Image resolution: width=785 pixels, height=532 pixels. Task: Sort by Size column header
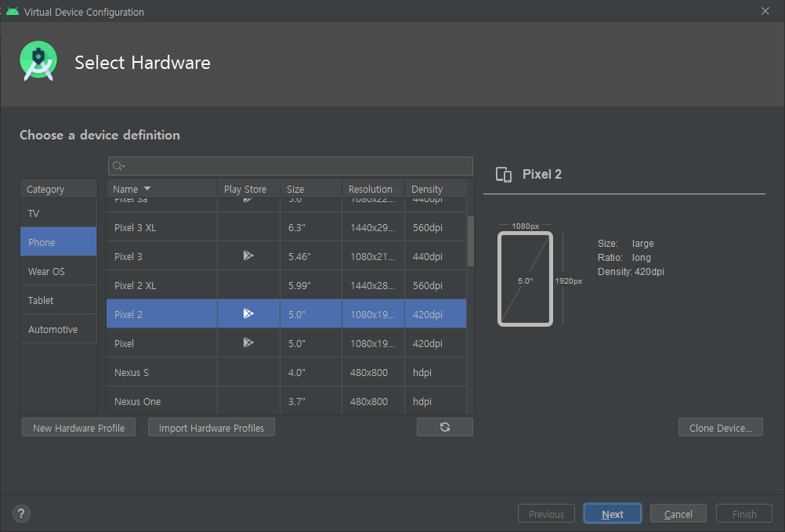(x=311, y=189)
